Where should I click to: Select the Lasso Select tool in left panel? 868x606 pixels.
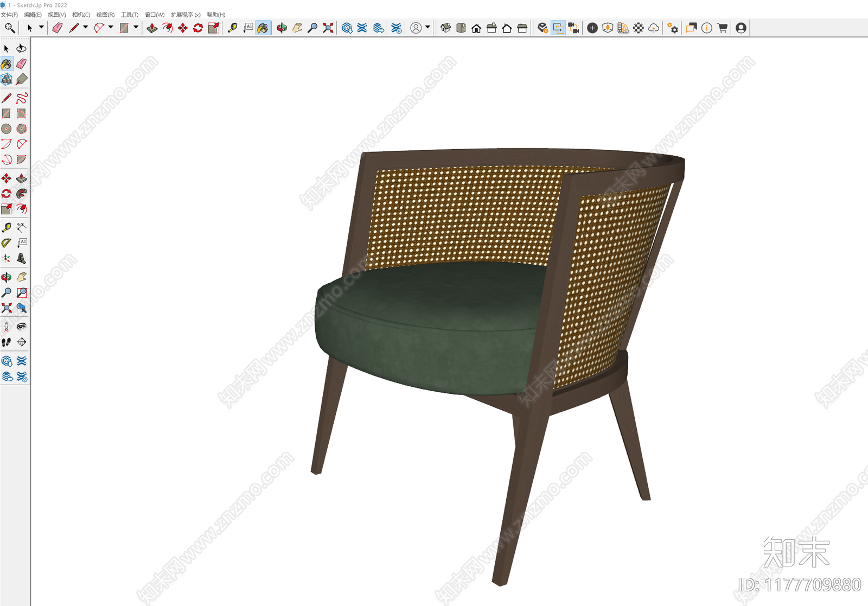21,49
